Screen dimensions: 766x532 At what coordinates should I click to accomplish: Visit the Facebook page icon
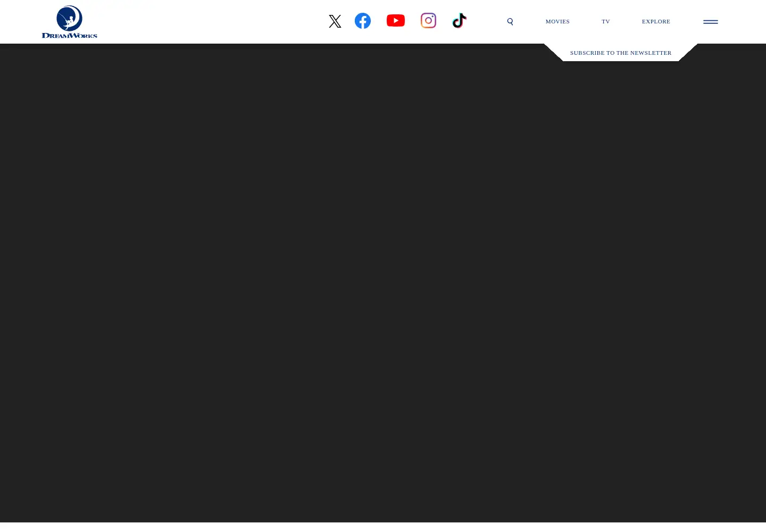pyautogui.click(x=363, y=21)
